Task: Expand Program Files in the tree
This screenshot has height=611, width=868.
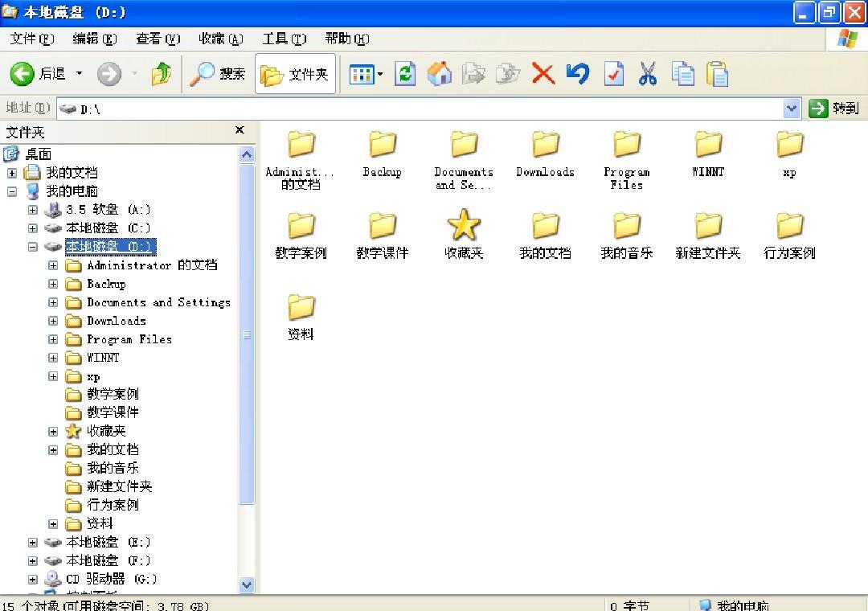Action: coord(53,339)
